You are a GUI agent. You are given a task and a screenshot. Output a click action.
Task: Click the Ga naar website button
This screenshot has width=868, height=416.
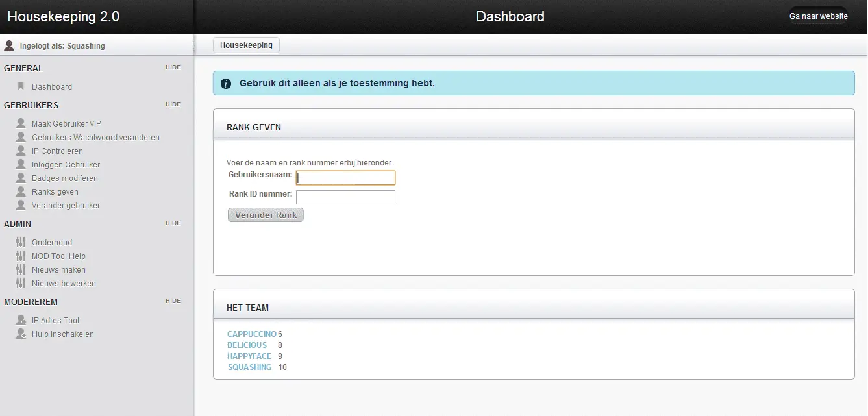click(x=819, y=16)
